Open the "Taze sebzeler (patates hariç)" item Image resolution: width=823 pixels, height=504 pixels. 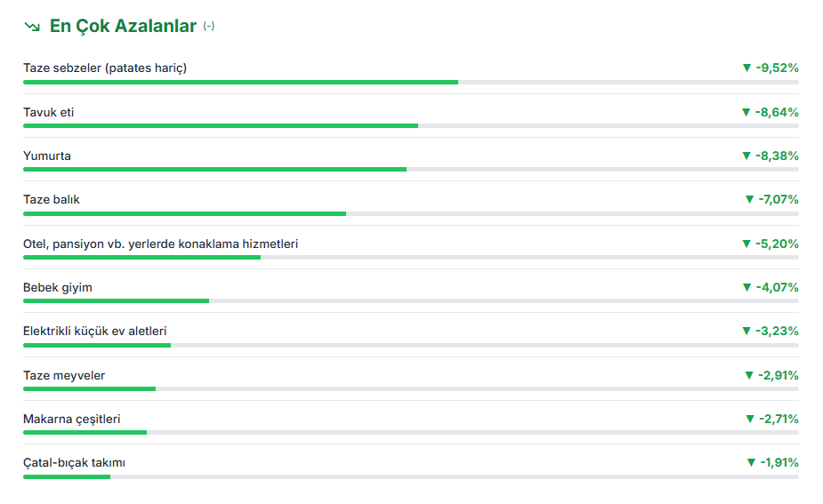coord(105,68)
